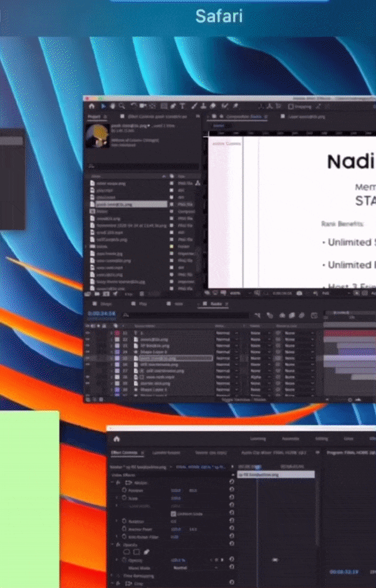376x588 pixels.
Task: Click the red label swatch of top layer
Action: 117,333
